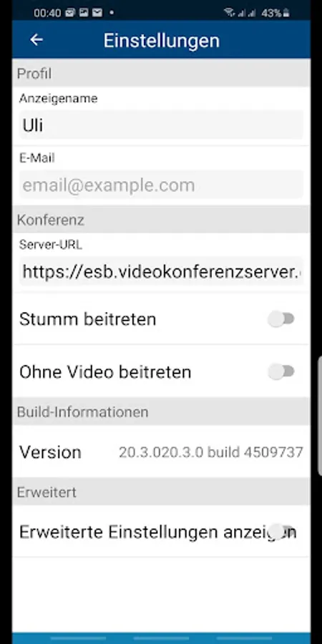This screenshot has width=322, height=644.
Task: Tap the first notification icon after the clock
Action: pos(70,13)
